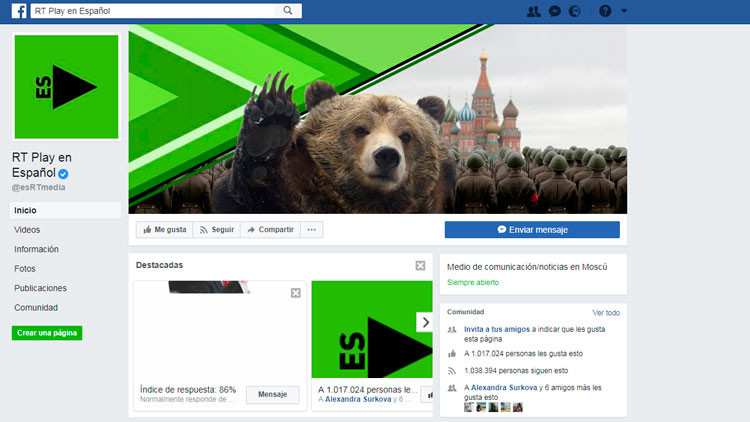Click the bear cover photo

pyautogui.click(x=378, y=119)
